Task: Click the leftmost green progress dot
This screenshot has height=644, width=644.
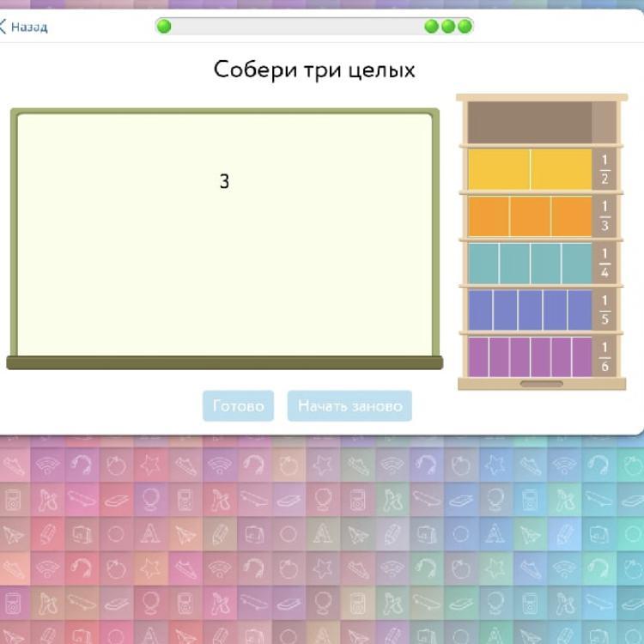Action: [x=164, y=27]
